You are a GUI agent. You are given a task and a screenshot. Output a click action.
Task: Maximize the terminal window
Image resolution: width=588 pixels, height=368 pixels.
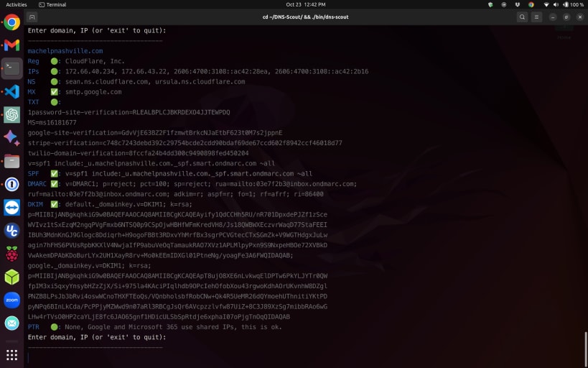tap(566, 17)
